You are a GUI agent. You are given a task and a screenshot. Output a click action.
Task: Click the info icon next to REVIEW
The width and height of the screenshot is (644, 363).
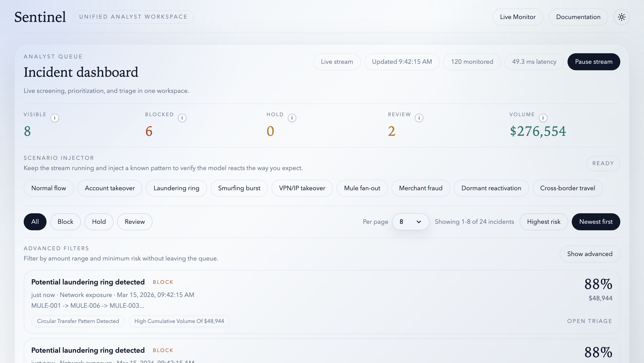coord(419,118)
